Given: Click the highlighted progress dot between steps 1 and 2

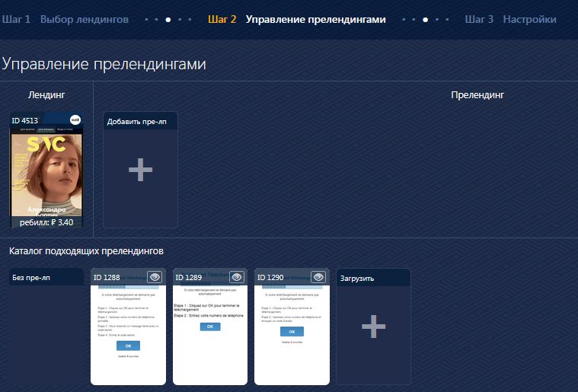Looking at the screenshot, I should tap(168, 20).
